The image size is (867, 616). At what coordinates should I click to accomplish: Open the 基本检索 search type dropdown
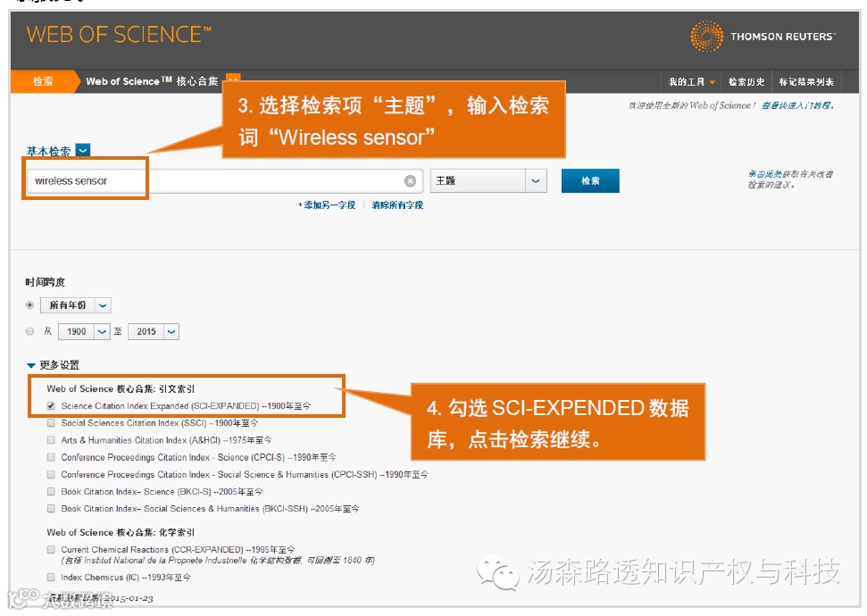tap(83, 150)
